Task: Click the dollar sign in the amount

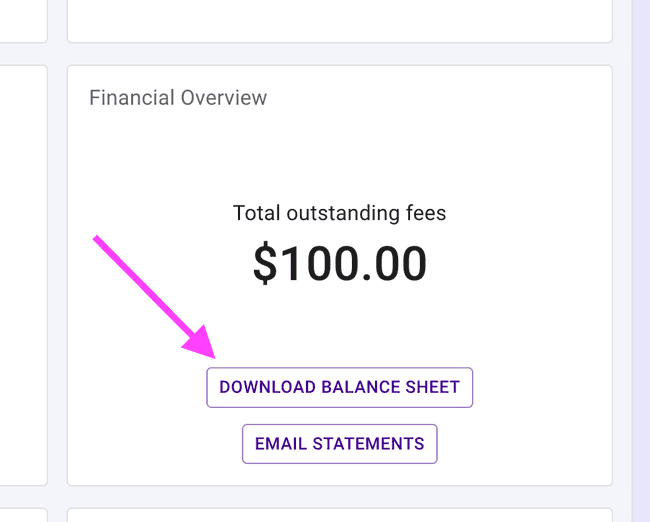Action: pyautogui.click(x=265, y=263)
